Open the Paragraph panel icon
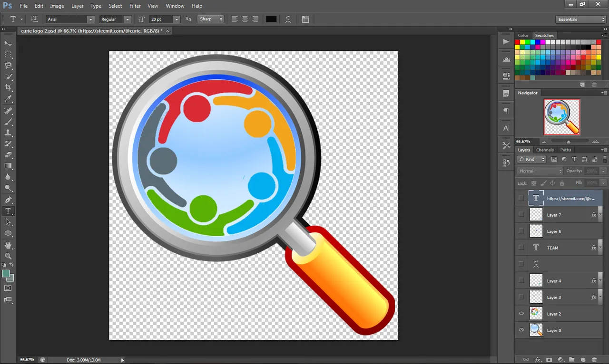Screen dimensions: 609x364 click(x=506, y=111)
